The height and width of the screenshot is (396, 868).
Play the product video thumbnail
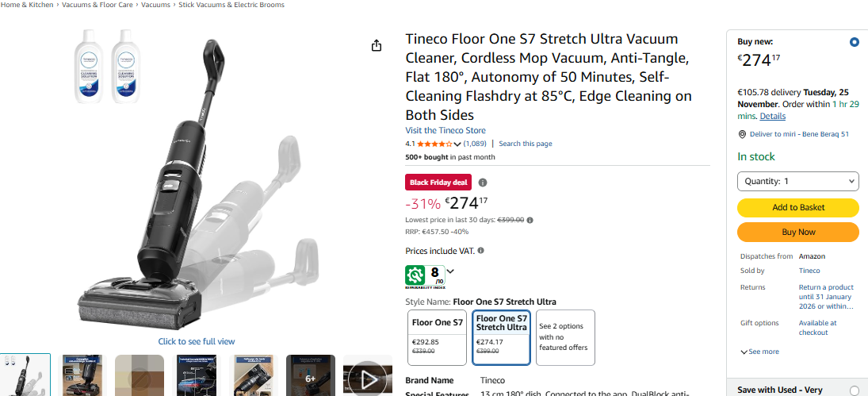coord(367,379)
